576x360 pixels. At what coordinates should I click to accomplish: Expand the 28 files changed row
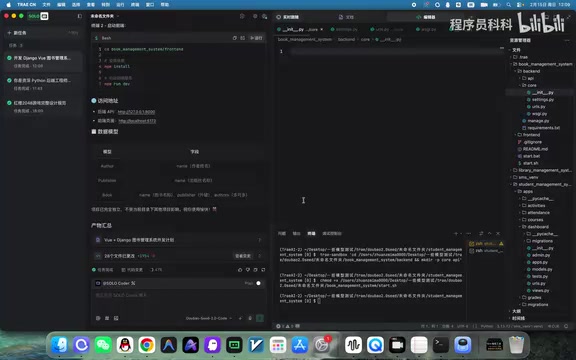[259, 256]
